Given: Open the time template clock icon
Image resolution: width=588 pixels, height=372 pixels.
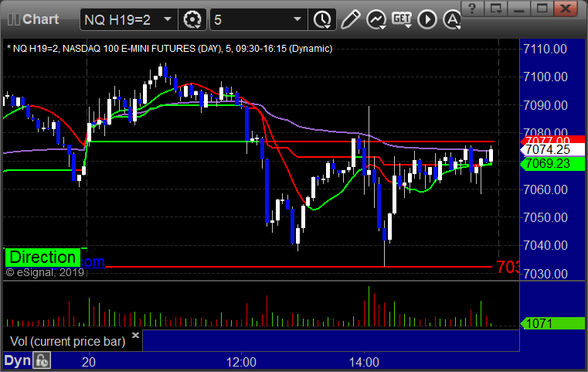Looking at the screenshot, I should [x=322, y=19].
